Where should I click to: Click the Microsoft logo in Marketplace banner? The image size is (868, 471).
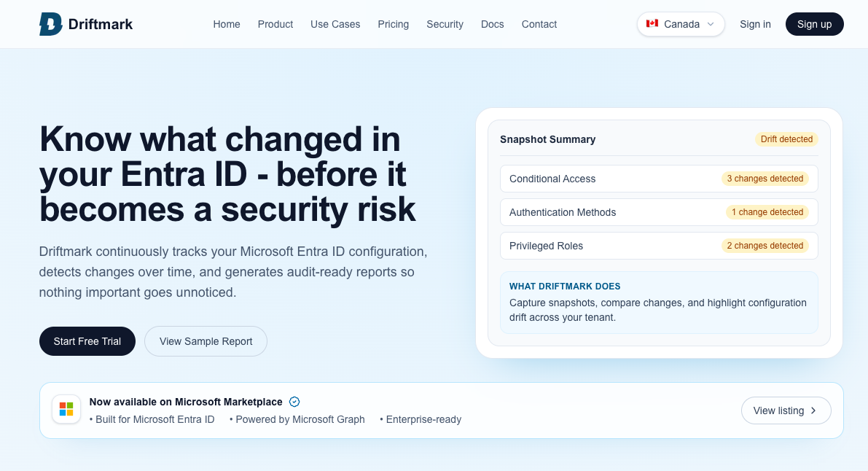coord(66,410)
